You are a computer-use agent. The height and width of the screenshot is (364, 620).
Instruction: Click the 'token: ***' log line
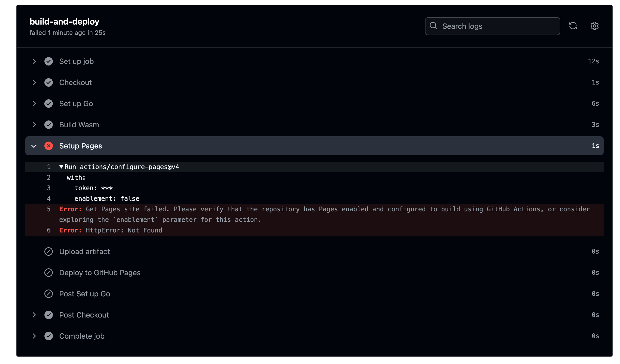[314, 188]
